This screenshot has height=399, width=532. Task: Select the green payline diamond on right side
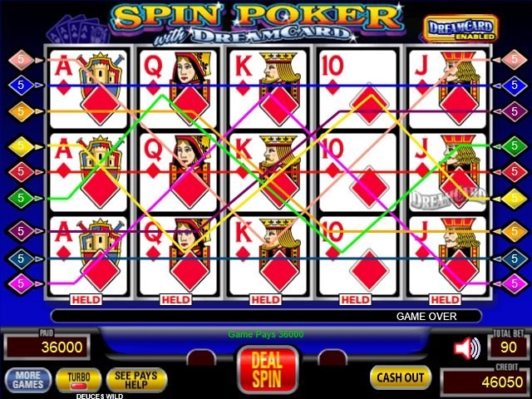coord(515,146)
